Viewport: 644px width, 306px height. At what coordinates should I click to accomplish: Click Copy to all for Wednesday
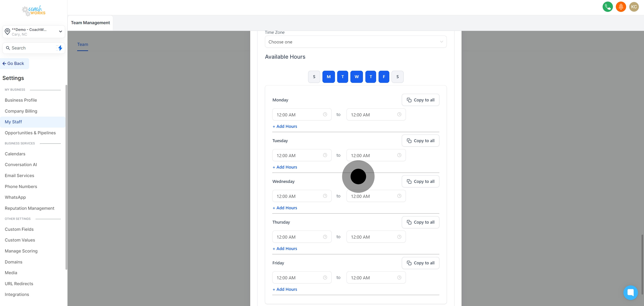point(420,181)
